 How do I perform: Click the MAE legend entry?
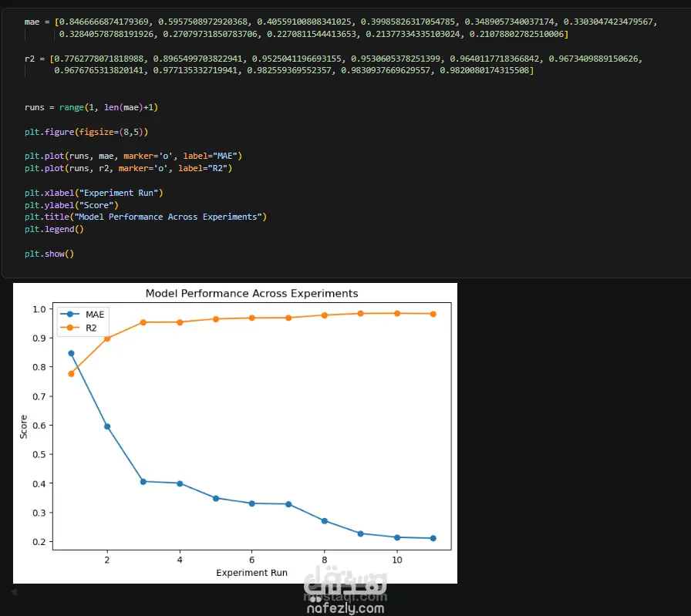coord(83,315)
